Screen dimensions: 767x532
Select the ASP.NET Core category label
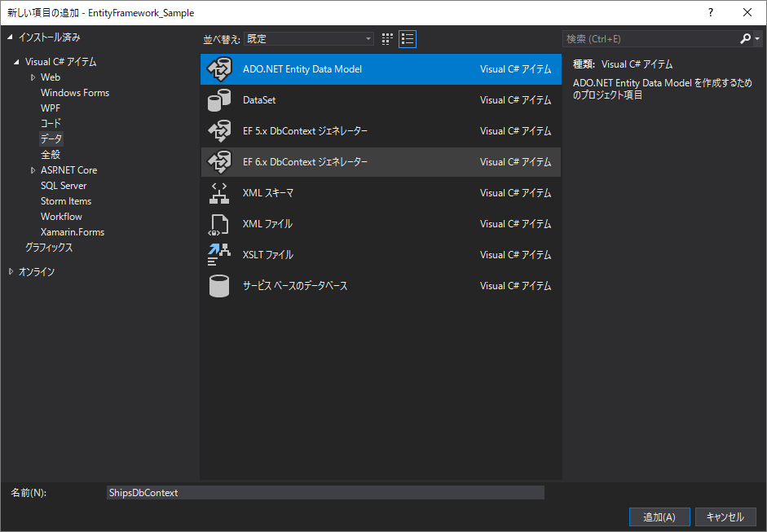click(69, 170)
